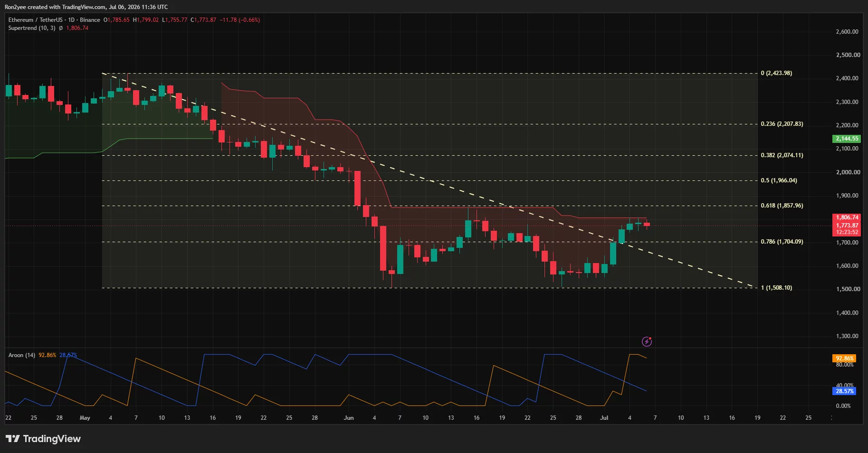Click the red 1,773.87 current price tag
The image size is (868, 453).
[847, 226]
